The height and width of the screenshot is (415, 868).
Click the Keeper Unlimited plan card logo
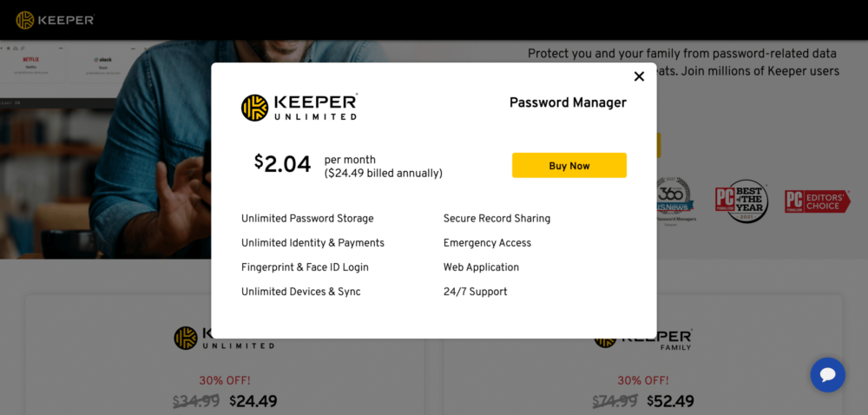[224, 339]
